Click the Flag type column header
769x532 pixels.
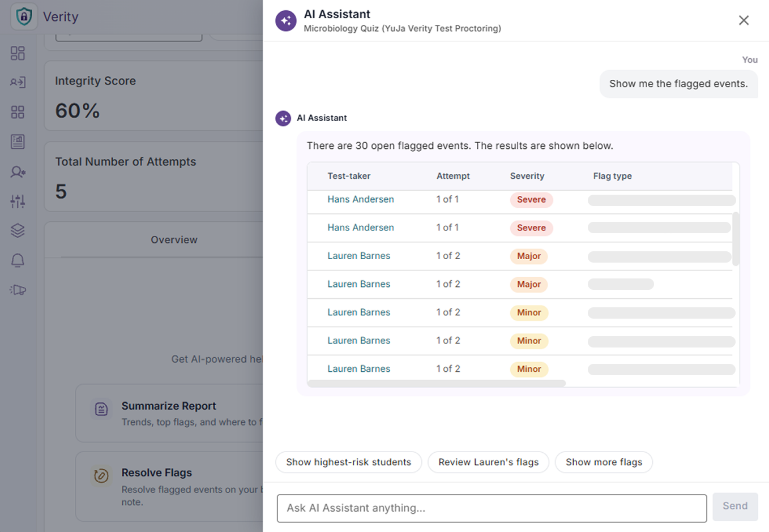(613, 176)
